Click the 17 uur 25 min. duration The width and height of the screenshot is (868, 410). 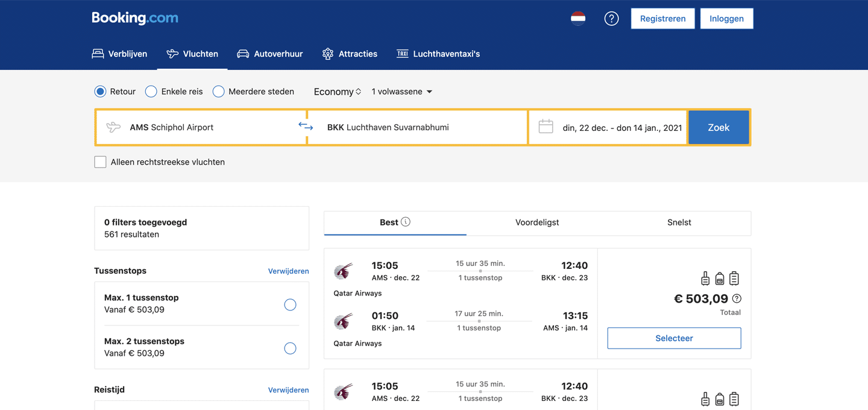[479, 314]
